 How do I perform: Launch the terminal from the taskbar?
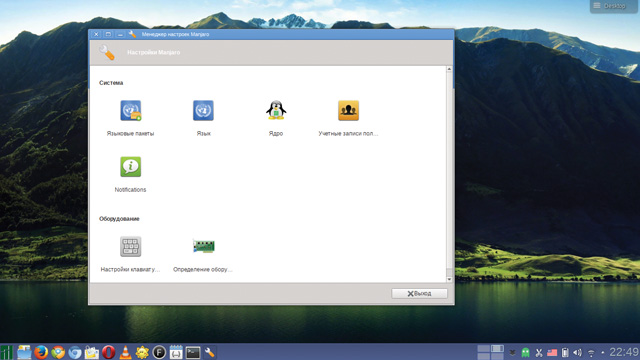pyautogui.click(x=193, y=352)
